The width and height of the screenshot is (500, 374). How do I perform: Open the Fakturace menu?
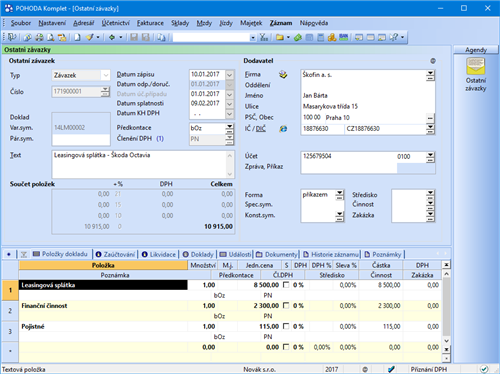coord(150,23)
